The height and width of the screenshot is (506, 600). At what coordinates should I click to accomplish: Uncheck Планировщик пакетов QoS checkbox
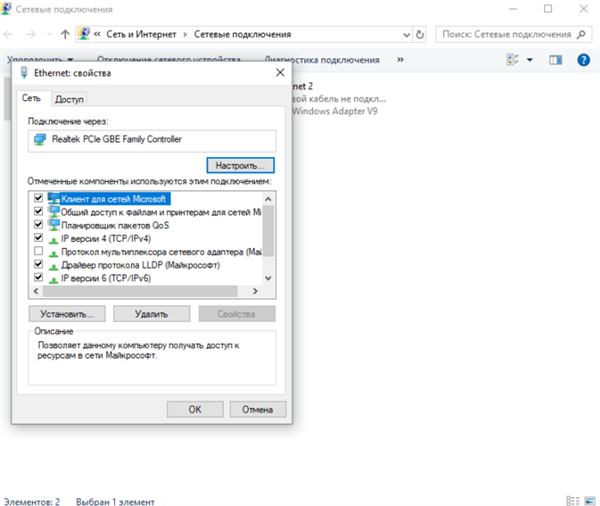38,225
